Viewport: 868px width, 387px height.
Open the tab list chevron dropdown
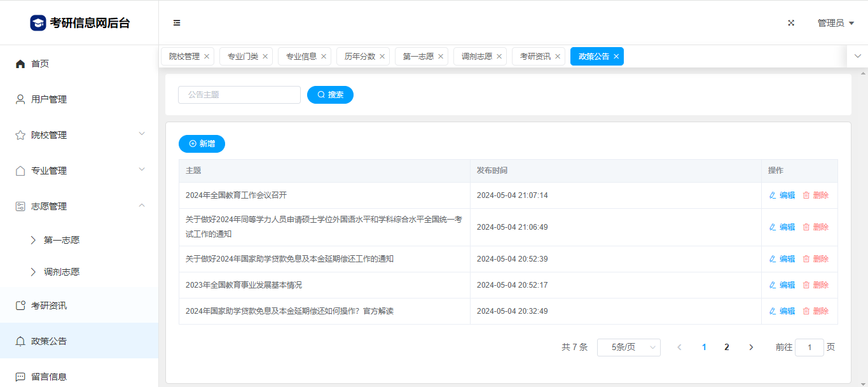tap(857, 56)
